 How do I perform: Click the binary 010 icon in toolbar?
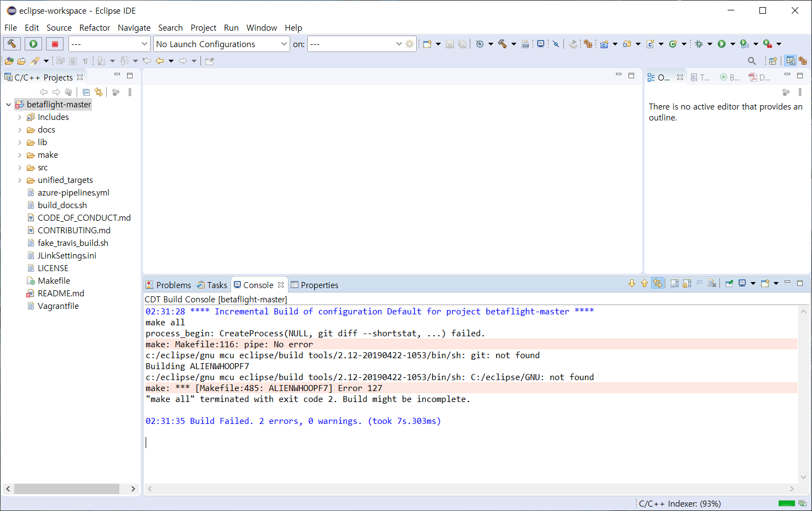pos(526,44)
